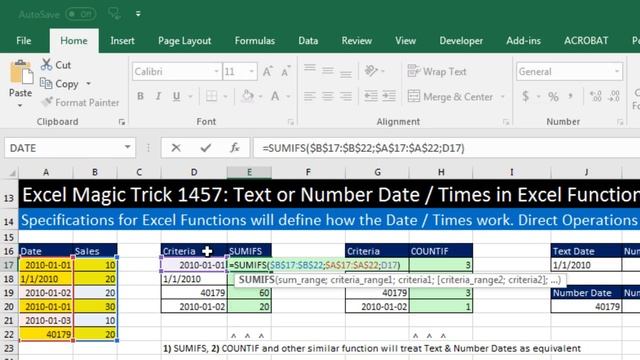Switch to the Data tab

click(308, 41)
